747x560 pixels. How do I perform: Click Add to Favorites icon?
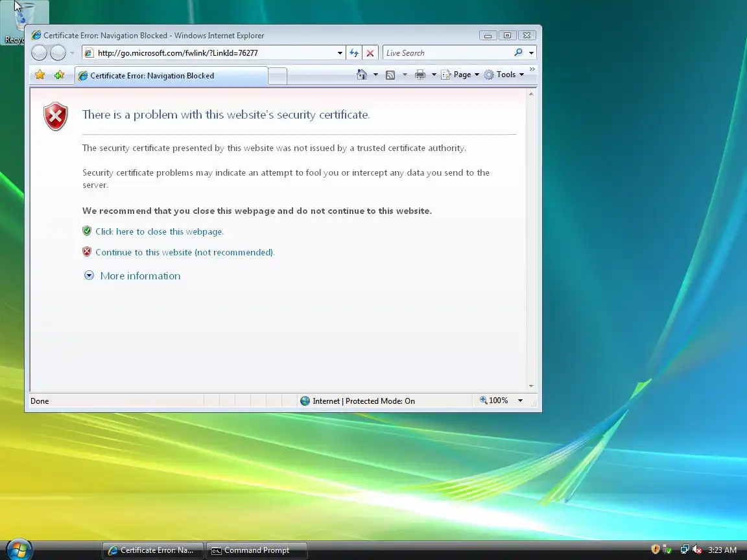click(59, 75)
